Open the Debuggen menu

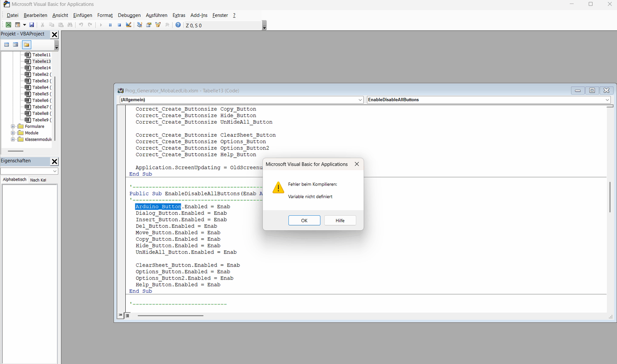129,15
